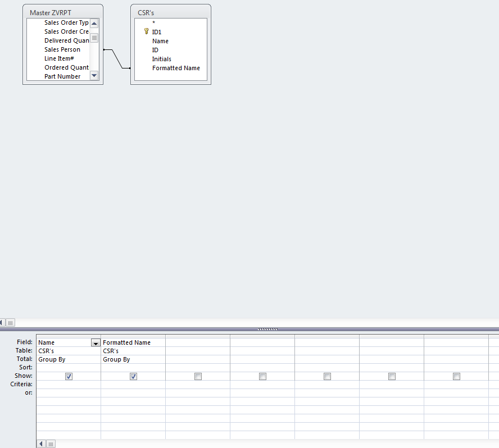Image resolution: width=499 pixels, height=448 pixels.
Task: Select the join line between the two tables
Action: [x=117, y=59]
